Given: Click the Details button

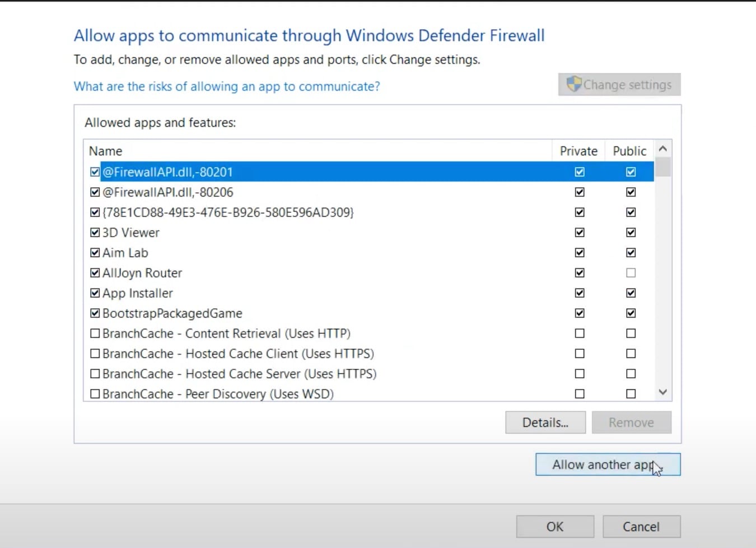Looking at the screenshot, I should point(545,422).
